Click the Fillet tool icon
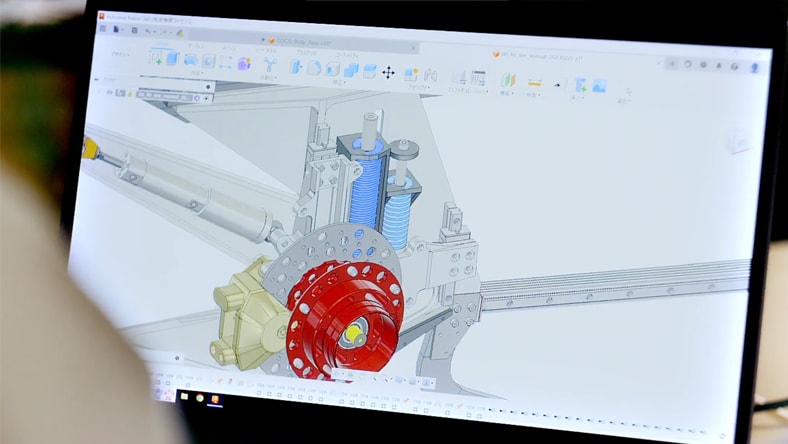The width and height of the screenshot is (788, 444). [314, 68]
